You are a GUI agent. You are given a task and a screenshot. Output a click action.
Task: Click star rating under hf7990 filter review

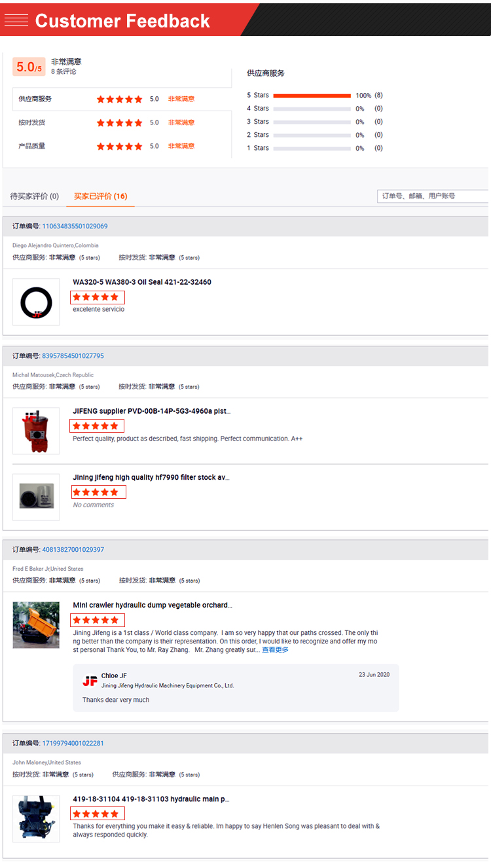click(x=96, y=492)
